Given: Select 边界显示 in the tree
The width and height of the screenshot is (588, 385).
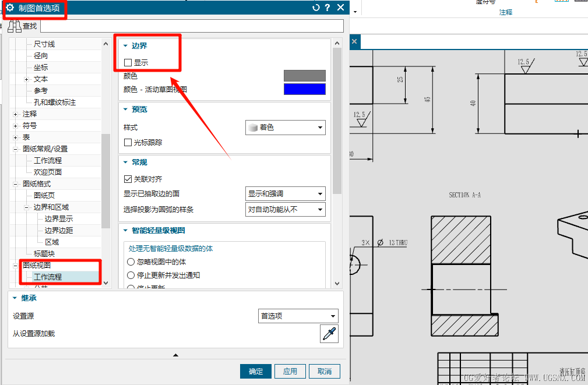Looking at the screenshot, I should 58,218.
